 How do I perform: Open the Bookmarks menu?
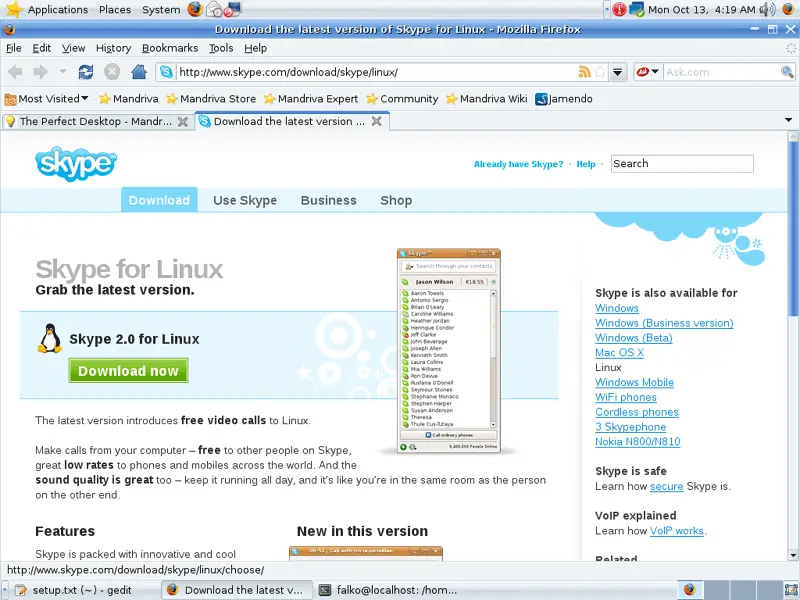[170, 48]
